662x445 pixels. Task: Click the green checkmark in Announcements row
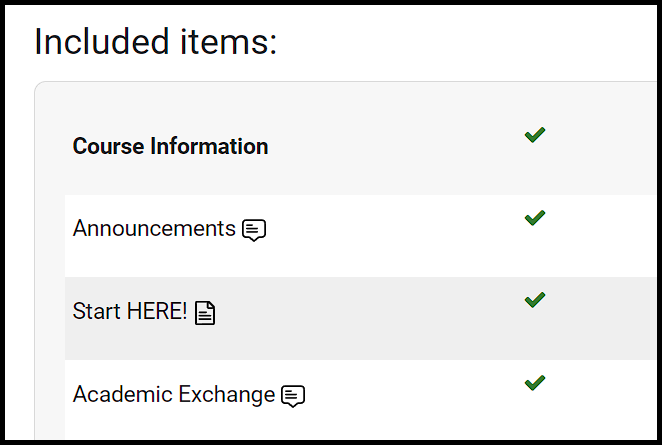click(535, 218)
